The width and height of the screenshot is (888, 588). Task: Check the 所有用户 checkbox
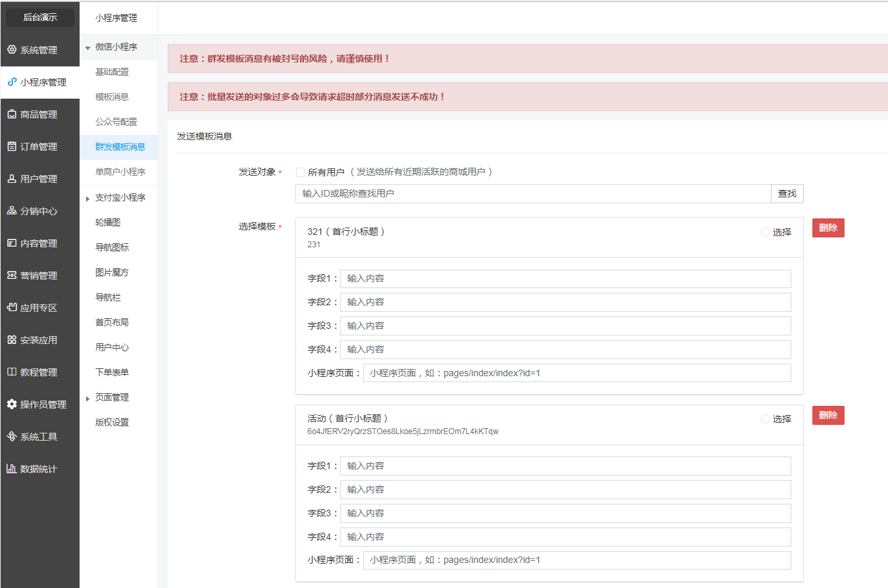click(300, 172)
